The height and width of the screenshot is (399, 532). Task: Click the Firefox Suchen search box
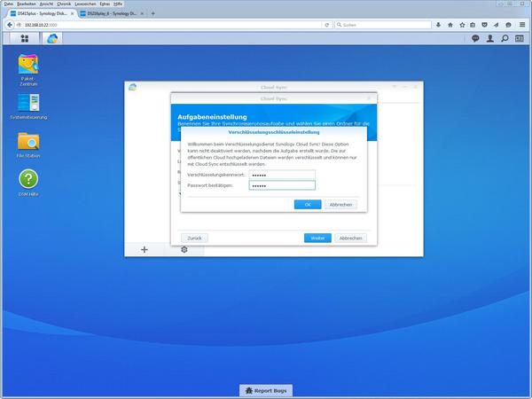click(x=383, y=25)
